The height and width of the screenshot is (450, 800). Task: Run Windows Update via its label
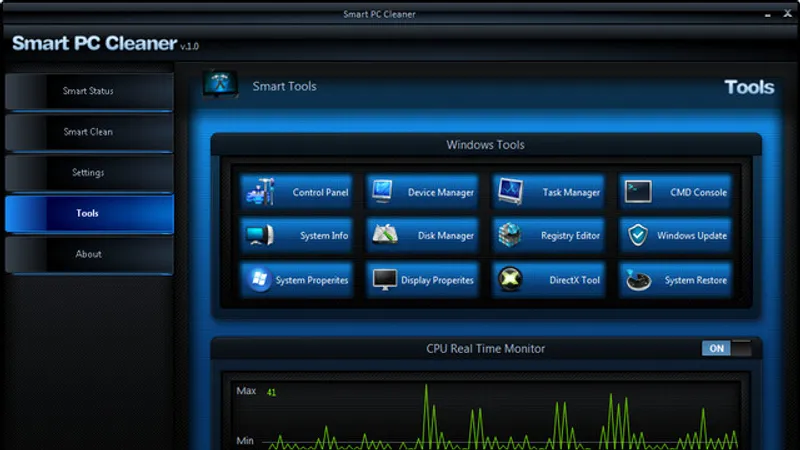[692, 236]
